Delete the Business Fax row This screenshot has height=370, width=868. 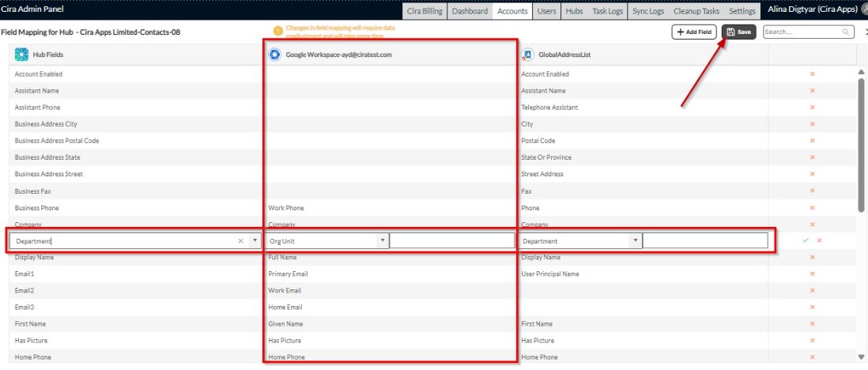click(x=812, y=191)
